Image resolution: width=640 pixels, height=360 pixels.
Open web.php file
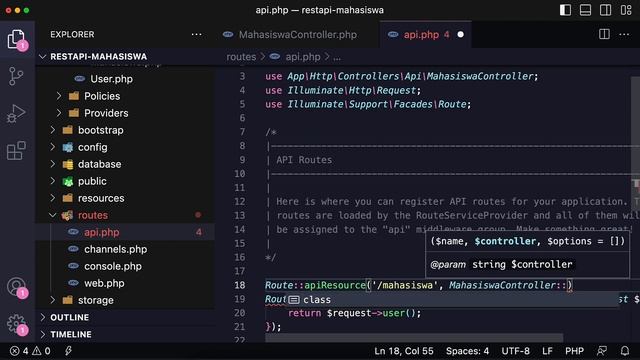point(104,283)
